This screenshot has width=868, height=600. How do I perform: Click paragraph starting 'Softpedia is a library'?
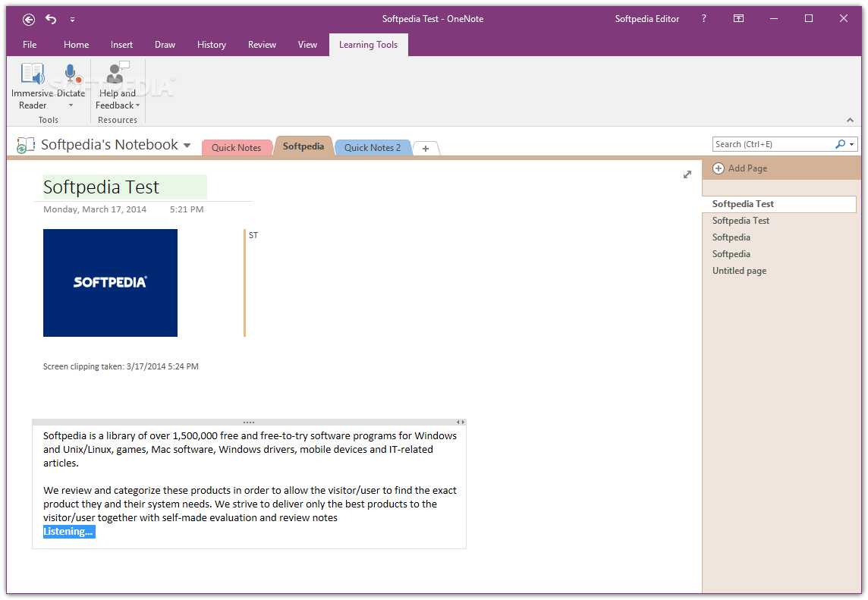250,450
